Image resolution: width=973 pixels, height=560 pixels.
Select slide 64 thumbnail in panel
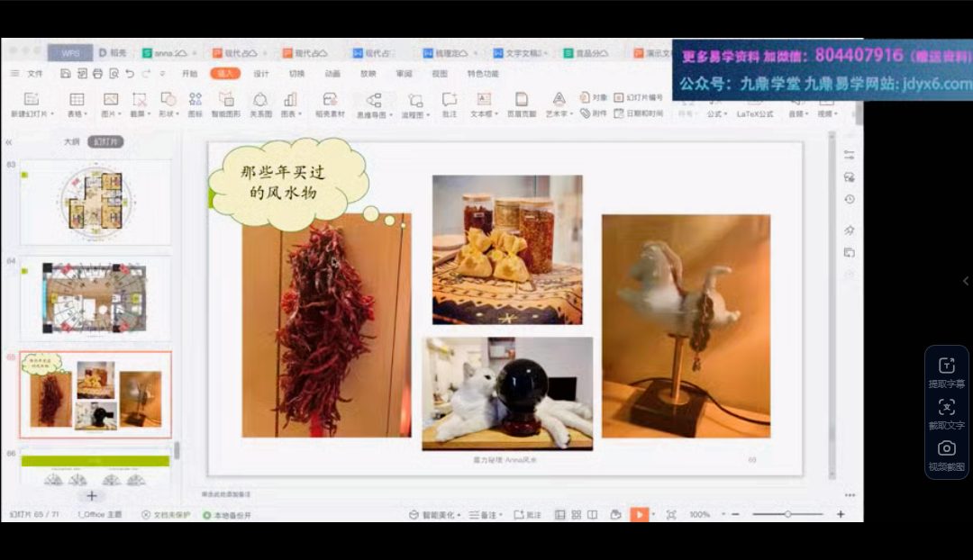click(x=95, y=299)
